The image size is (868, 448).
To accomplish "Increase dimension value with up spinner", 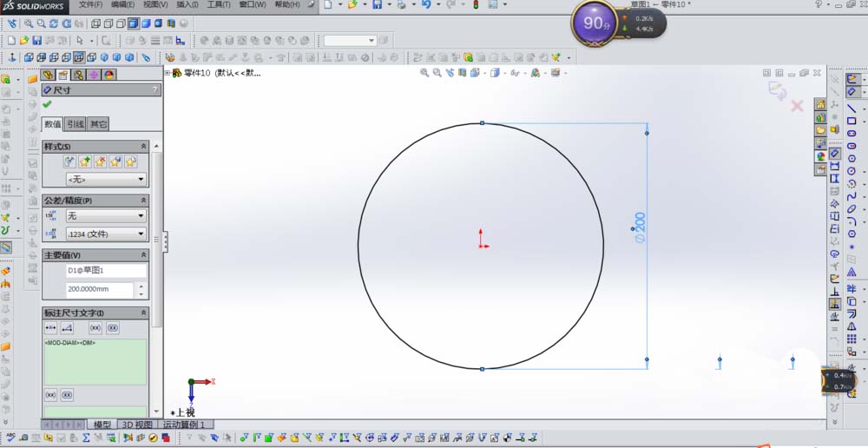I will (141, 287).
